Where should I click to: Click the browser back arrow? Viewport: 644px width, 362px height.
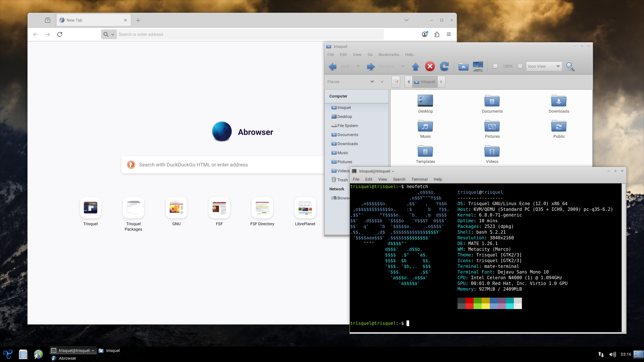(36, 34)
